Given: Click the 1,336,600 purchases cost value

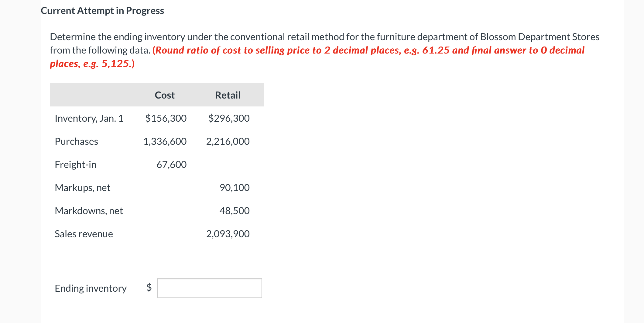Looking at the screenshot, I should (x=165, y=141).
